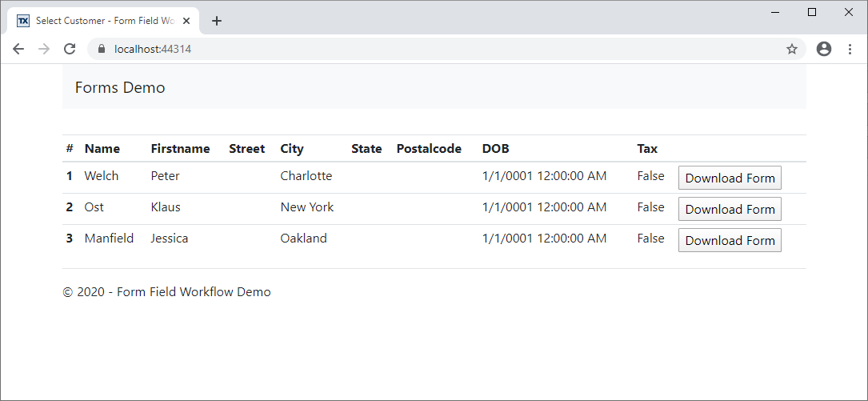Click the Tax column header
The height and width of the screenshot is (401, 868).
647,148
